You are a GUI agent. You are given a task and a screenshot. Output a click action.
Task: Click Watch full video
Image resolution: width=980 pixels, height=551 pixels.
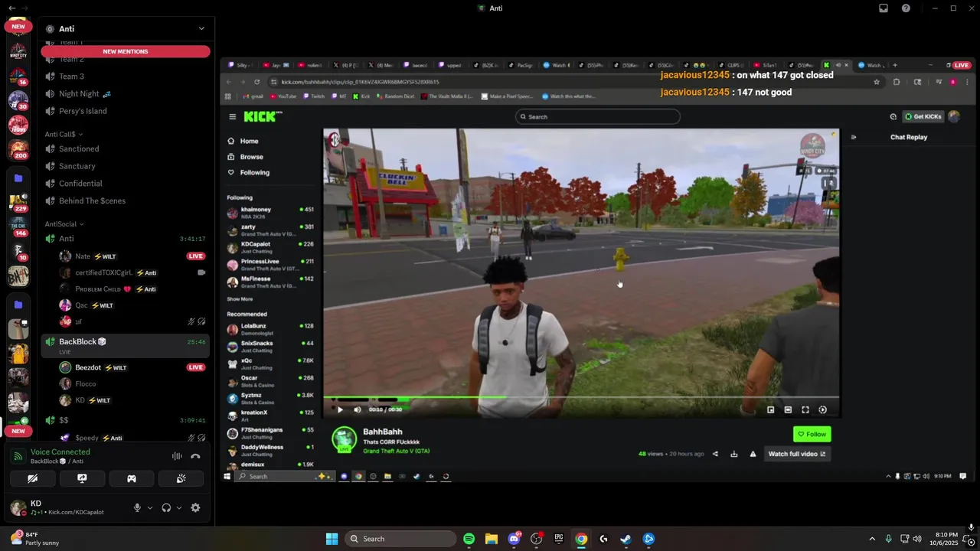pos(797,454)
